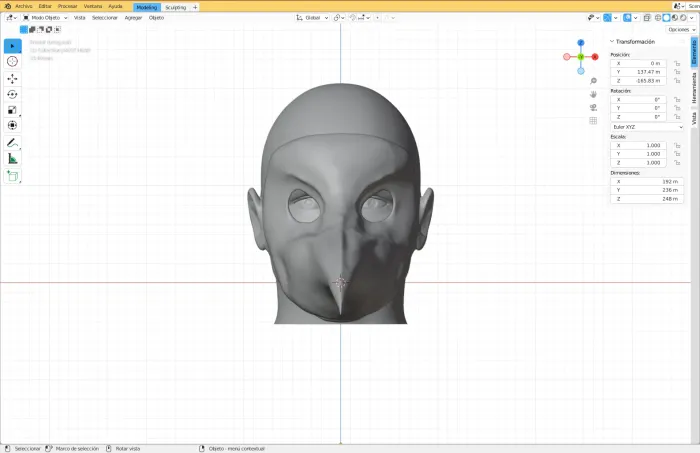This screenshot has height=453, width=700.
Task: Select the Move tool
Action: tap(12, 79)
